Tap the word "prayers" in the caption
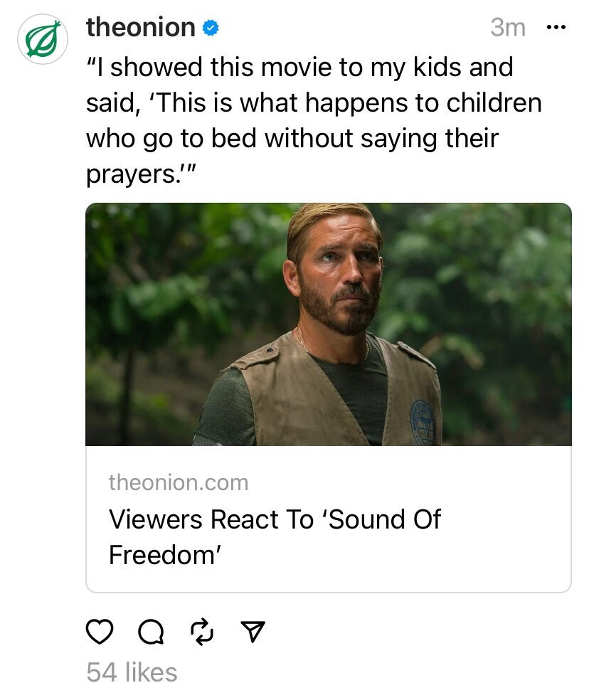 coord(132,173)
